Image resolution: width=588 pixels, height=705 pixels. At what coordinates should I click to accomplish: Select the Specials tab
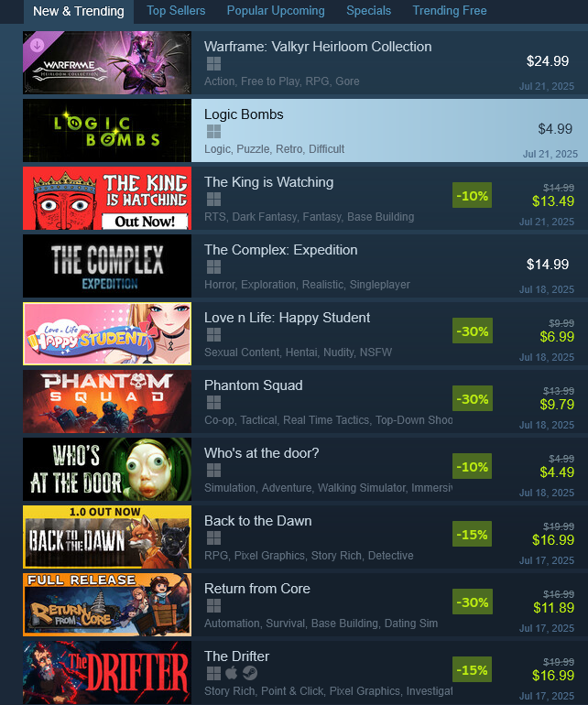[x=368, y=10]
